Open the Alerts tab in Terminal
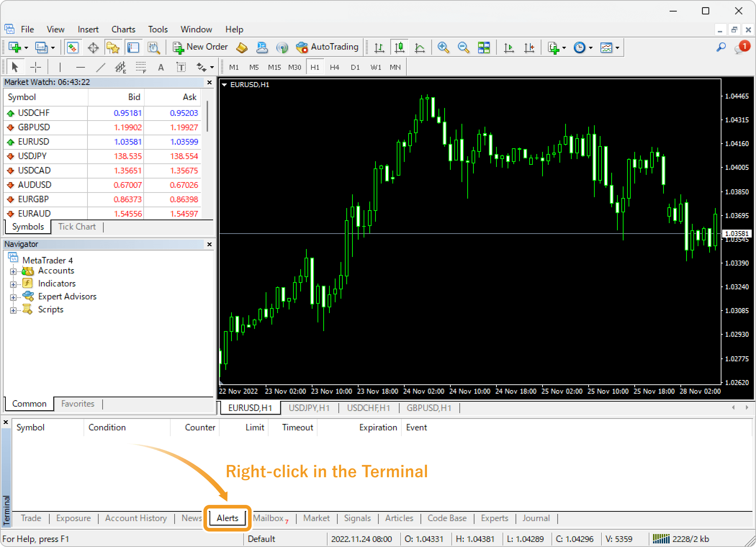Image resolution: width=756 pixels, height=547 pixels. pyautogui.click(x=227, y=518)
